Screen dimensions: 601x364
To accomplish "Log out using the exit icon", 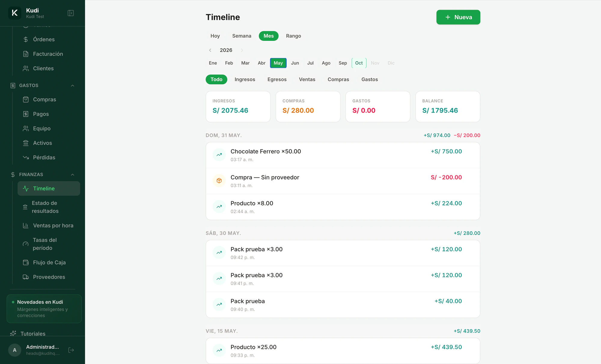I will coord(71,350).
